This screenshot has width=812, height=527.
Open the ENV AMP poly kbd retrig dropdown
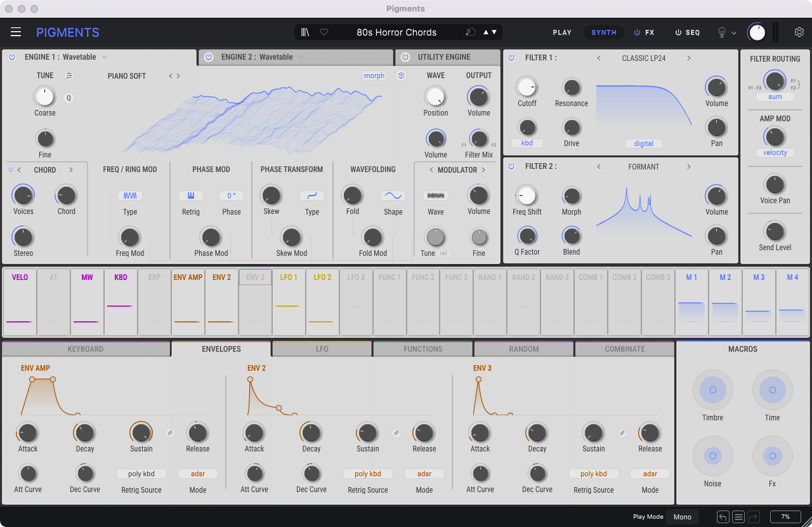click(x=141, y=474)
